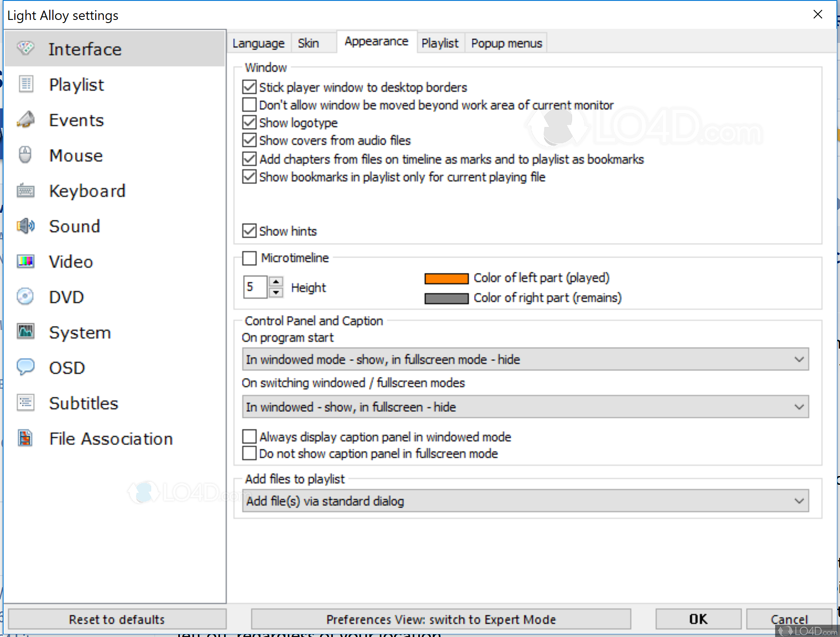Check Always display caption panel in windowed mode
840x637 pixels.
click(x=249, y=436)
